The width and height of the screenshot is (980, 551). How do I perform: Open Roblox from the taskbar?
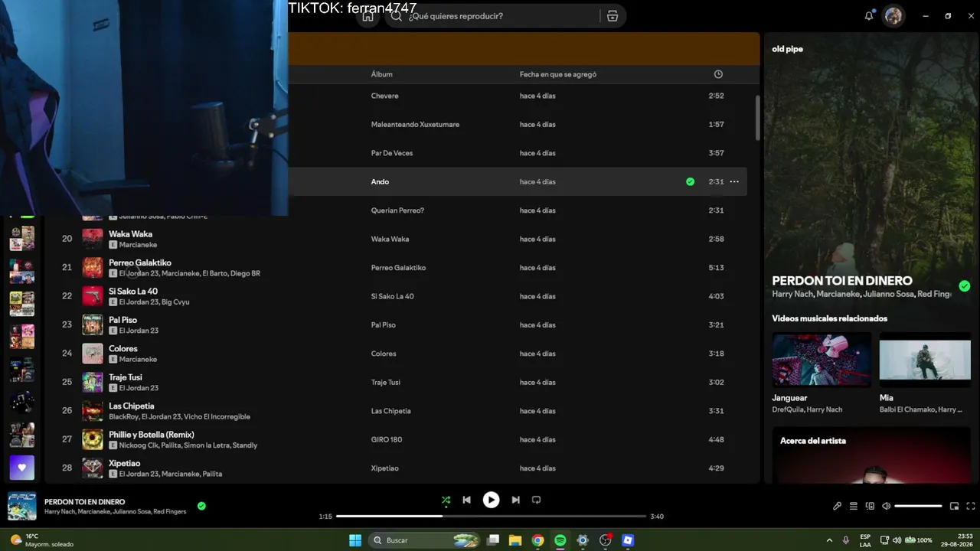click(628, 540)
